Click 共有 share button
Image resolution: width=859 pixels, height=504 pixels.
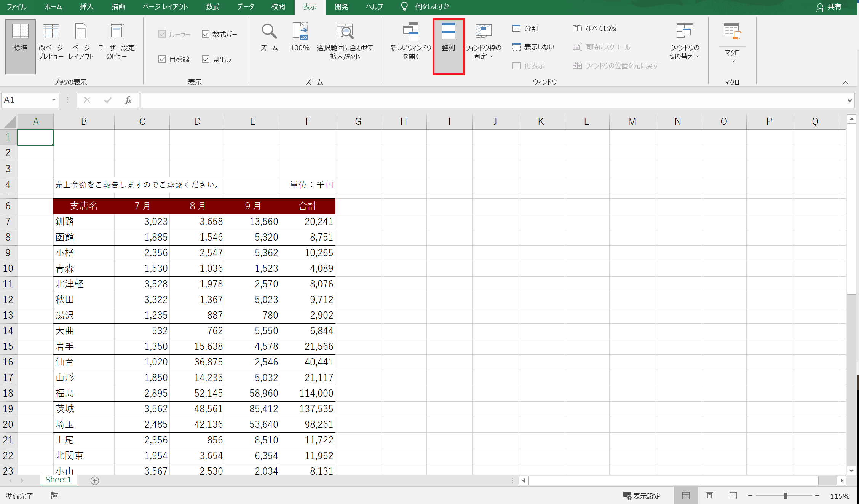pyautogui.click(x=829, y=7)
